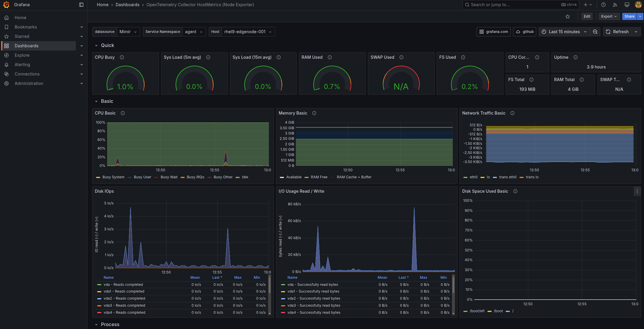
Task: Open the Export menu
Action: pos(609,16)
